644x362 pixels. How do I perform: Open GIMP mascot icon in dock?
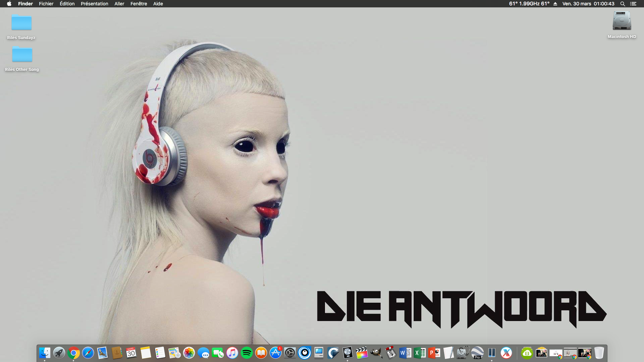[376, 353]
